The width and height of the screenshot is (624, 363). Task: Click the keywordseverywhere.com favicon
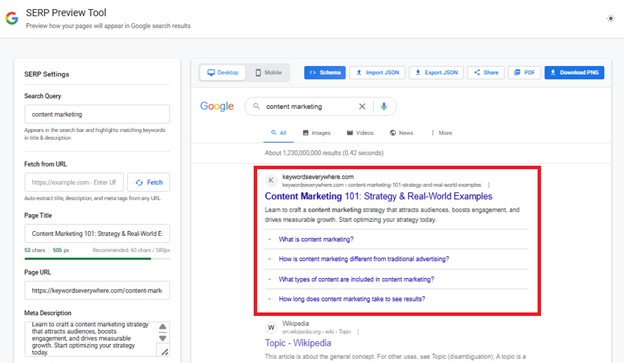(x=271, y=180)
